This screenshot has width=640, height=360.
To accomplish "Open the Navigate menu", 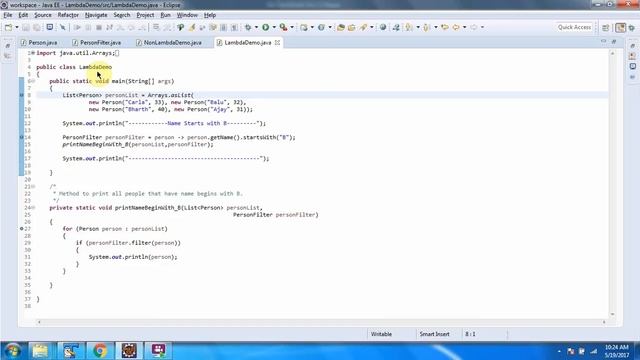I will click(96, 15).
